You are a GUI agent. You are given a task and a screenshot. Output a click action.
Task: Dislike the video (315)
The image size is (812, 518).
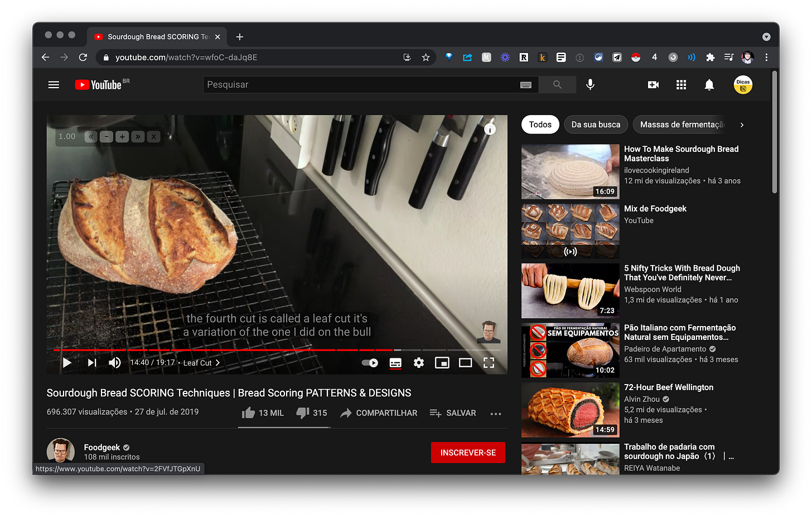[312, 413]
